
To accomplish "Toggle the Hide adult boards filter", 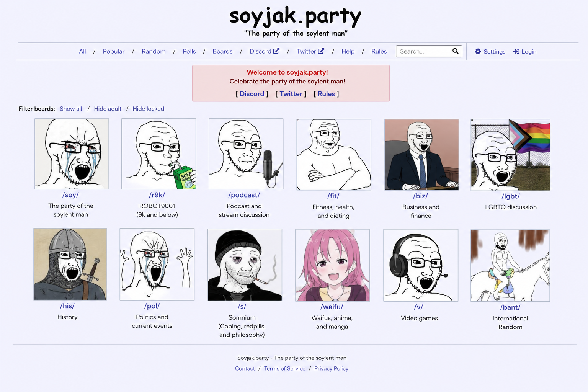I will point(108,109).
